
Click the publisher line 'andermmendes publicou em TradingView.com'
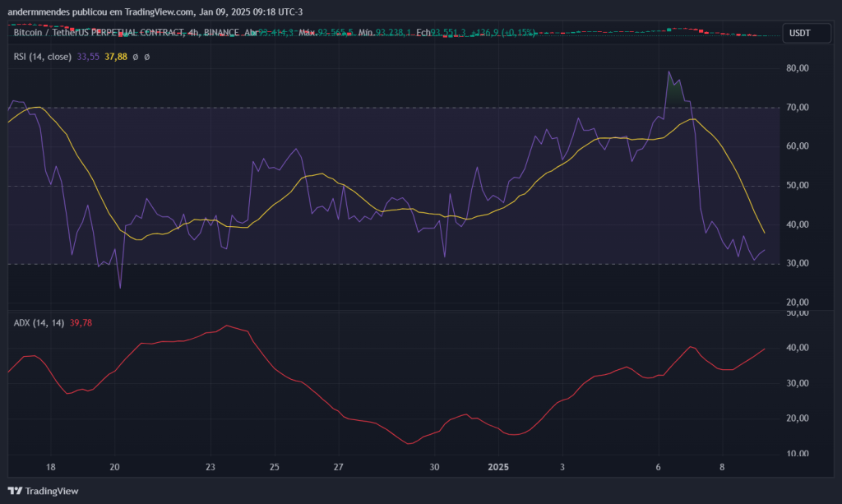[x=101, y=12]
